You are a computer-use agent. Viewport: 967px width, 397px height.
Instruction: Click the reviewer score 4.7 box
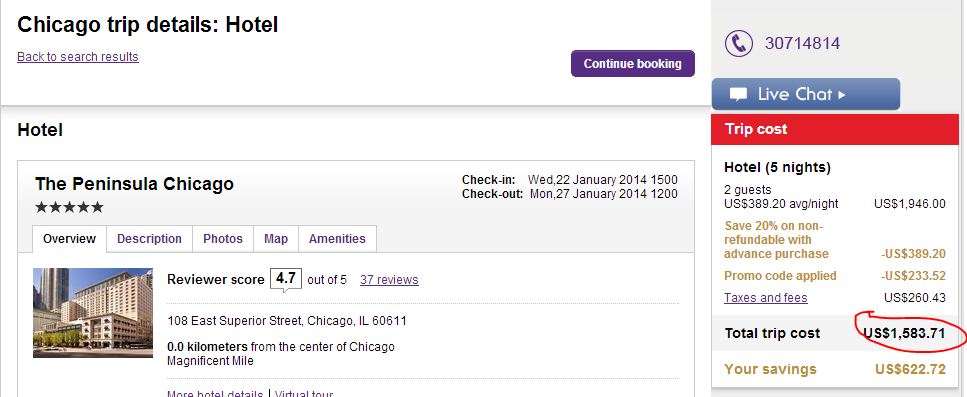(286, 279)
